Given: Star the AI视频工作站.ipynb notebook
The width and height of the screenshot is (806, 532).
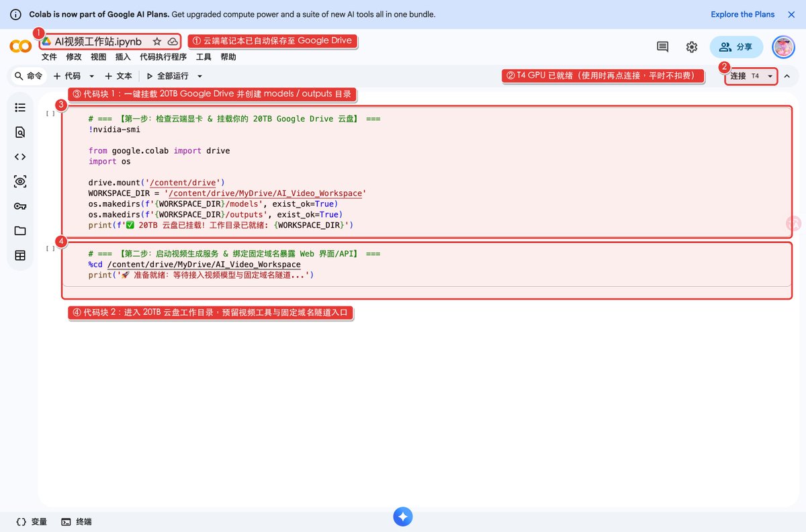Looking at the screenshot, I should [157, 42].
